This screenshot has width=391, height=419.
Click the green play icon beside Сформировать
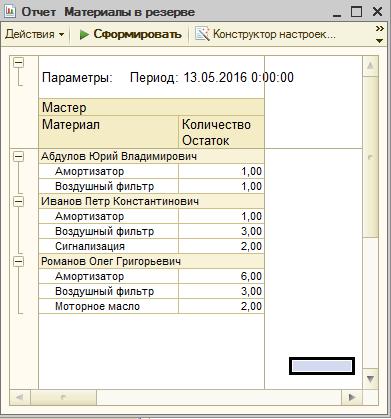click(x=84, y=34)
